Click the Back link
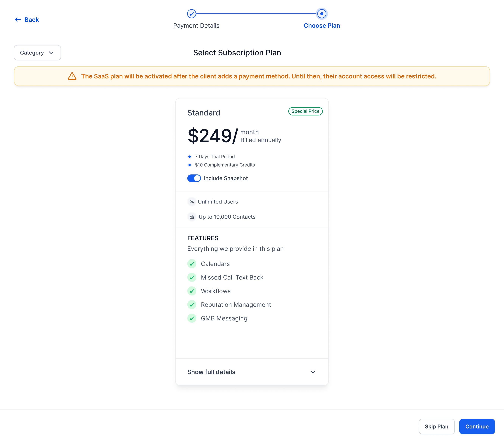 click(x=32, y=20)
